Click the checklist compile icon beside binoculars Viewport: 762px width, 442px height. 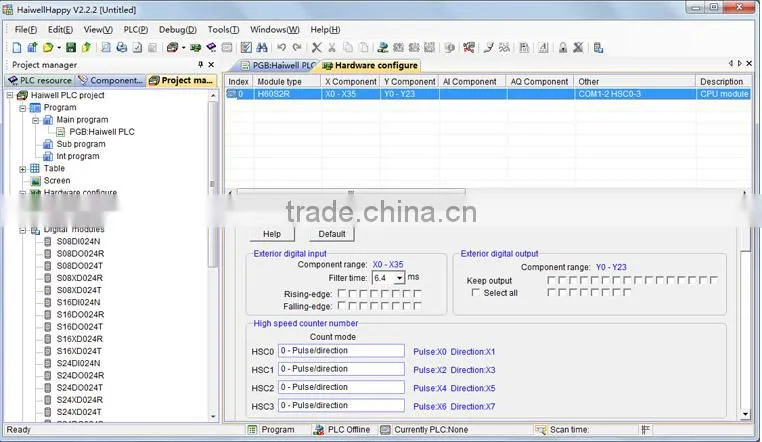point(246,48)
